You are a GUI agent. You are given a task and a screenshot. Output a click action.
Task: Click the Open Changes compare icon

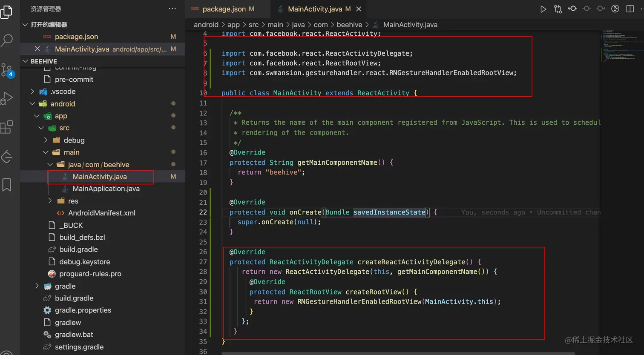558,9
